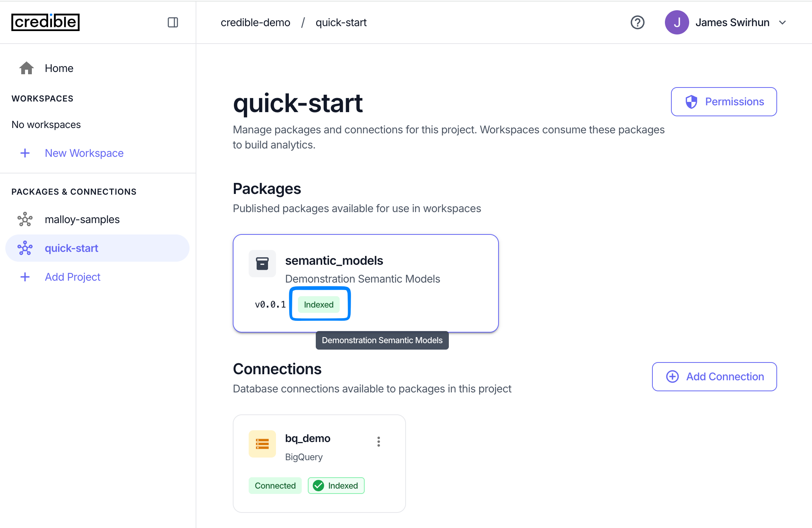Click the credible logo
812x528 pixels.
point(45,22)
